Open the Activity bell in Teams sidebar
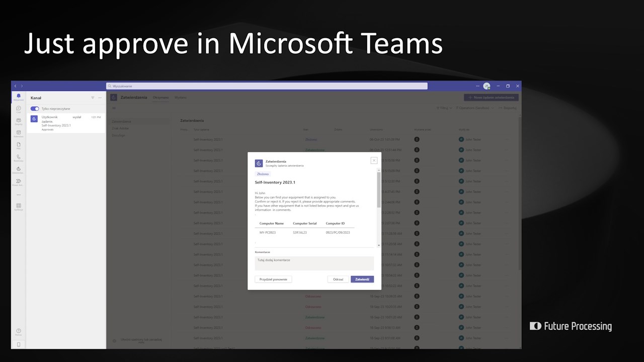 (x=19, y=97)
